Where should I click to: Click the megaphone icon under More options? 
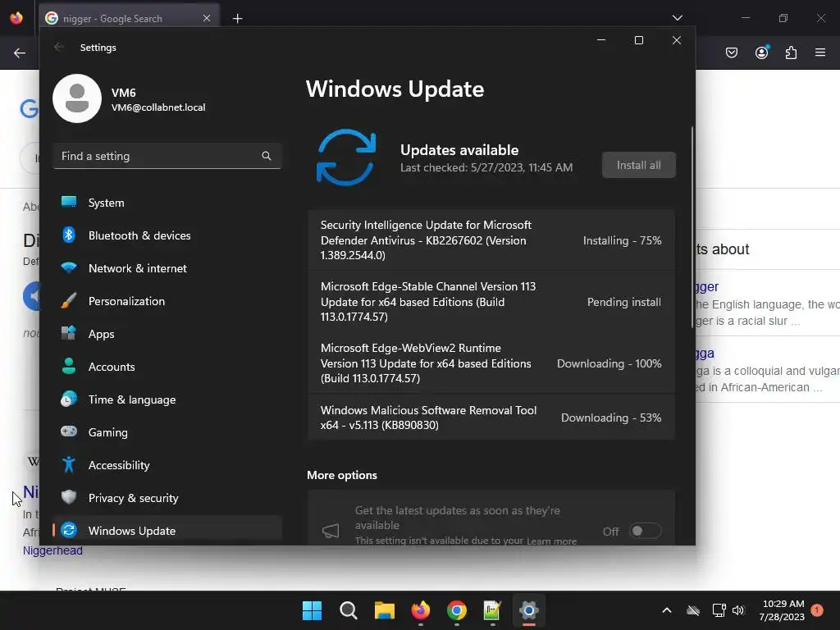tap(331, 531)
